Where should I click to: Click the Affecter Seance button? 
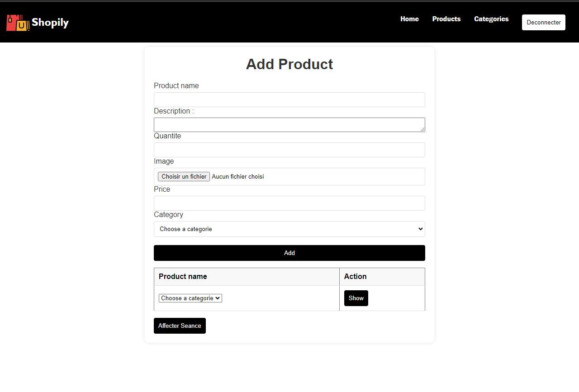[180, 326]
